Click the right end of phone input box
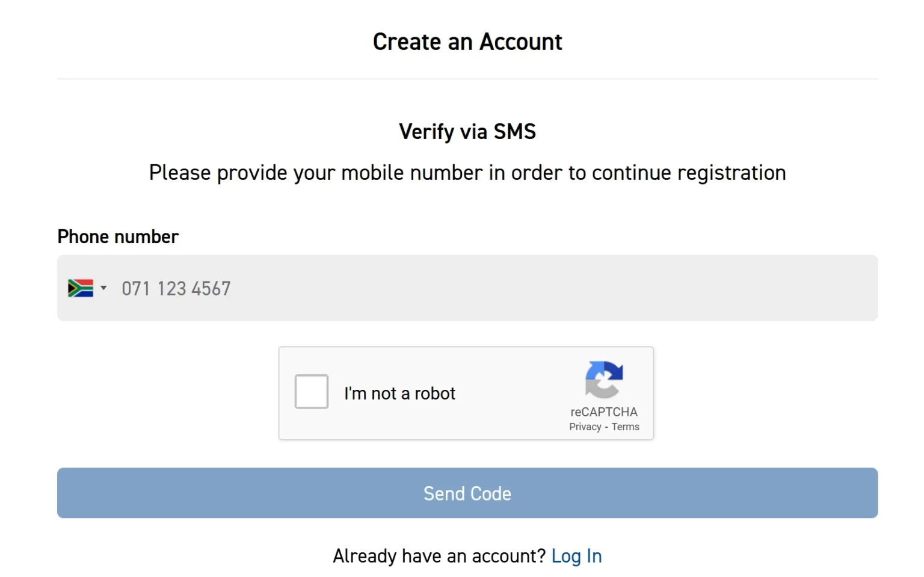This screenshot has width=924, height=577. pos(854,288)
